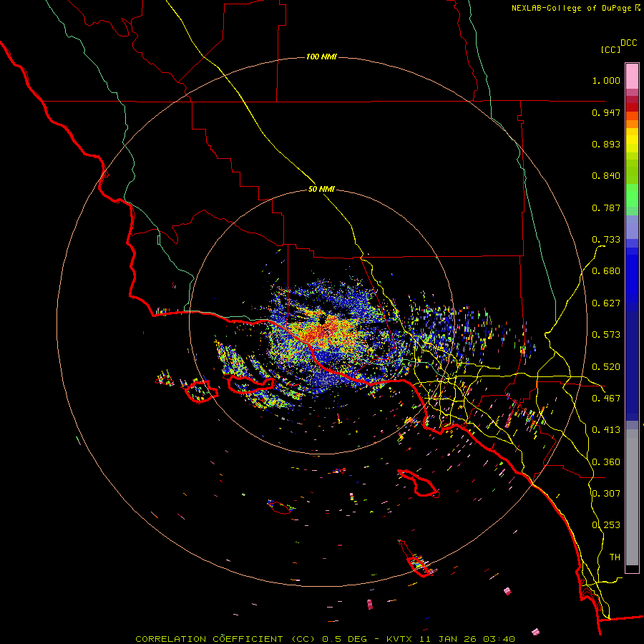Screen dimensions: 644x644
Task: Click the 0.520 scale value
Action: 606,367
